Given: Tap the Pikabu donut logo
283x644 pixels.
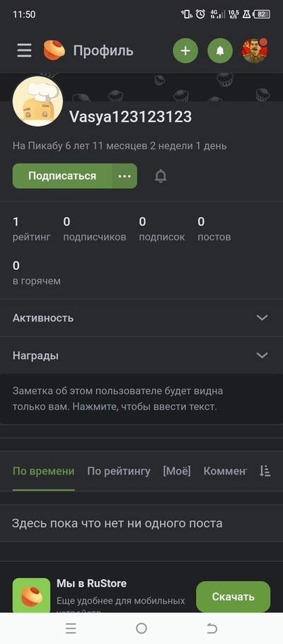Looking at the screenshot, I should pos(54,50).
